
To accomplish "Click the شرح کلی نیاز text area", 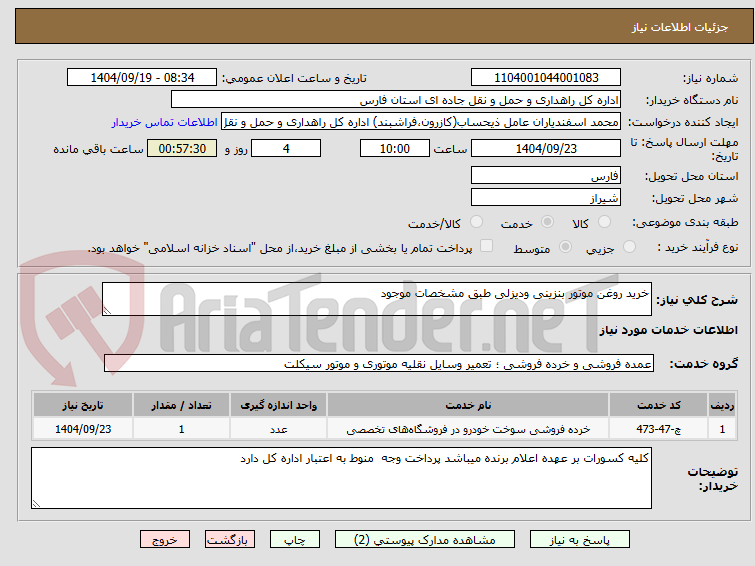I will click(377, 299).
